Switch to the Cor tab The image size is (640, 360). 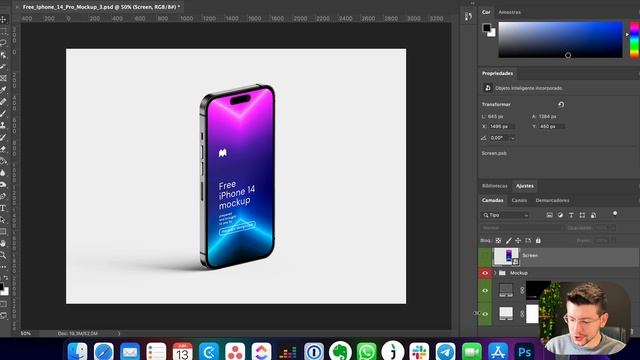click(x=486, y=12)
